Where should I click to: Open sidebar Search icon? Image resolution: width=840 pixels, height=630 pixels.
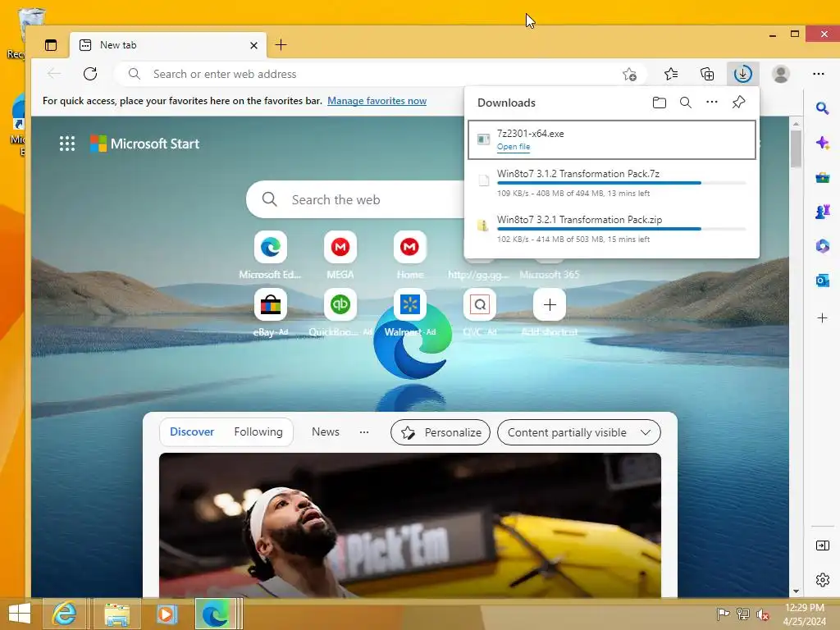(822, 109)
